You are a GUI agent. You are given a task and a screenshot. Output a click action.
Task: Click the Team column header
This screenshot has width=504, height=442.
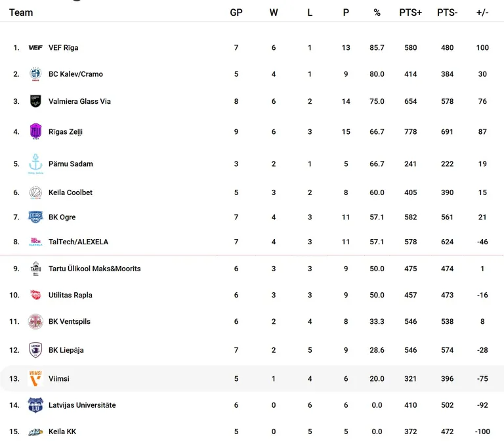click(x=21, y=12)
